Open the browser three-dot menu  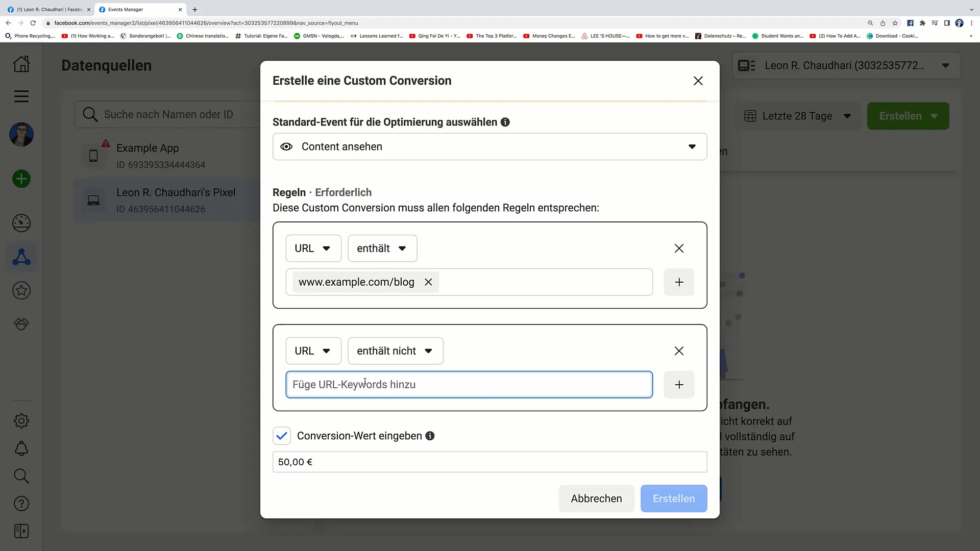point(971,23)
